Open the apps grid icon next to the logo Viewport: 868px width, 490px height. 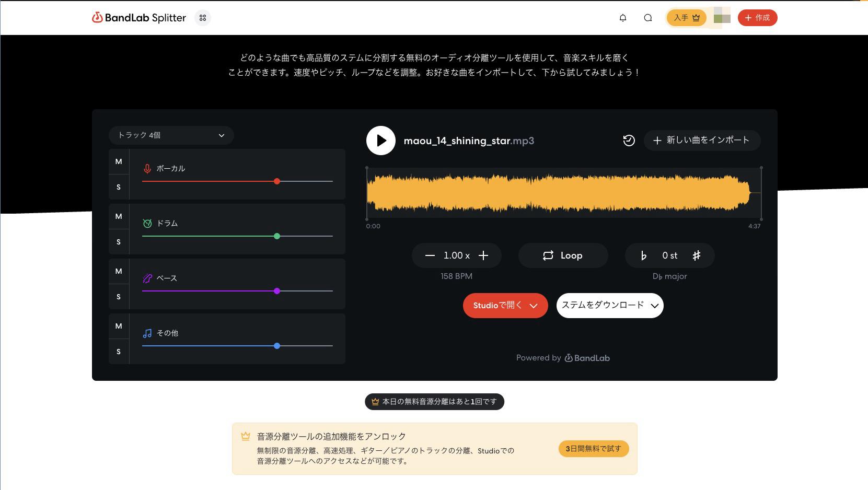point(203,17)
